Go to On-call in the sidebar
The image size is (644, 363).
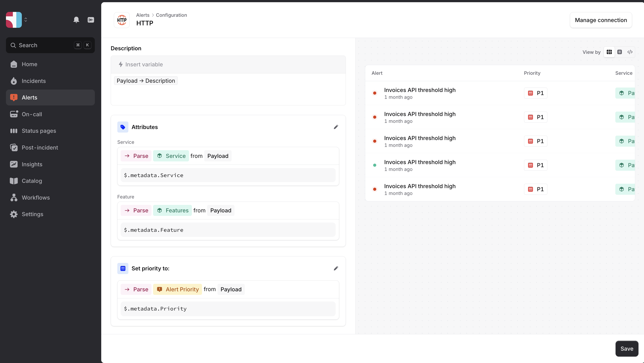[32, 114]
